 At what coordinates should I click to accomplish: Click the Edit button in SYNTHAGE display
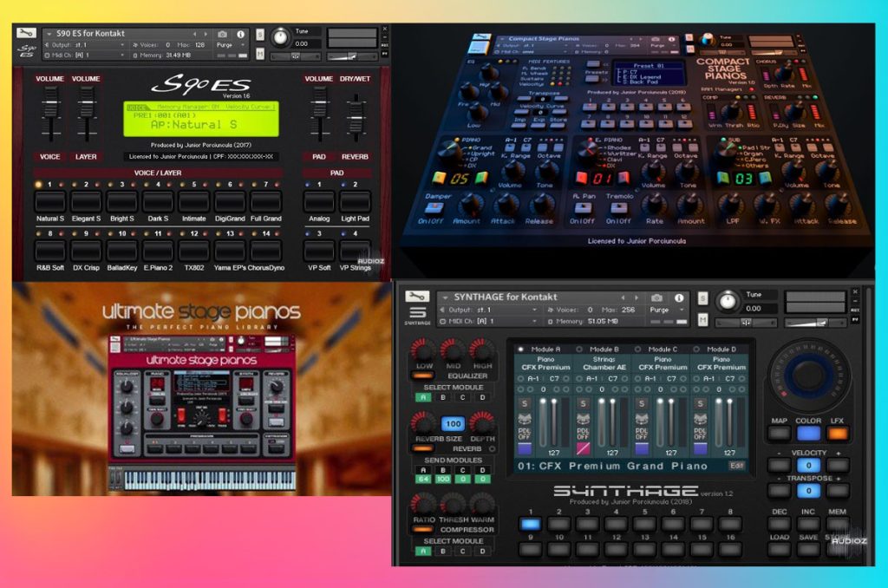pyautogui.click(x=736, y=466)
